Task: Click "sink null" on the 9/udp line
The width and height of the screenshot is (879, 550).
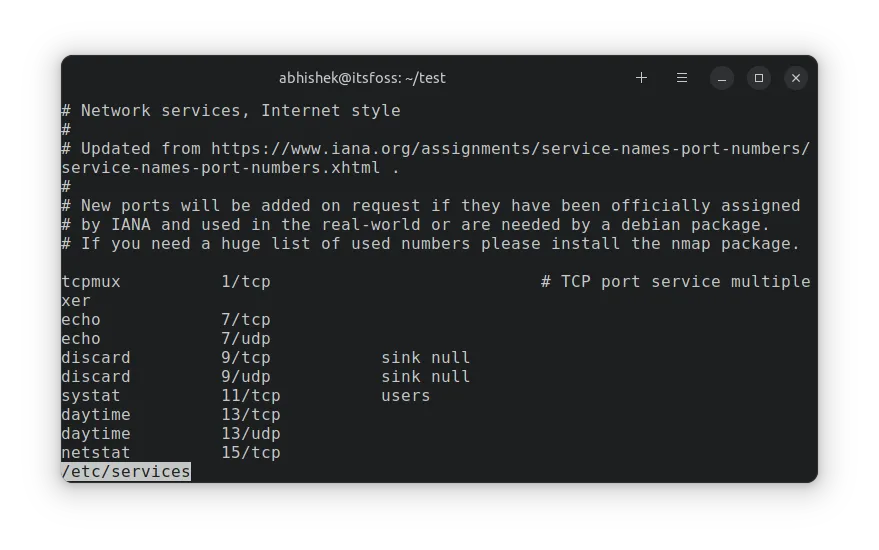Action: (x=425, y=376)
